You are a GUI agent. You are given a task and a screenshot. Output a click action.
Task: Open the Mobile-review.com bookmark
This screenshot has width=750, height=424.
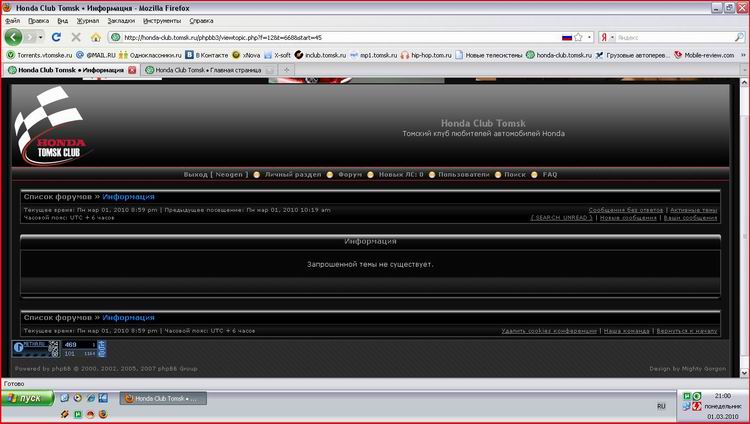click(704, 55)
